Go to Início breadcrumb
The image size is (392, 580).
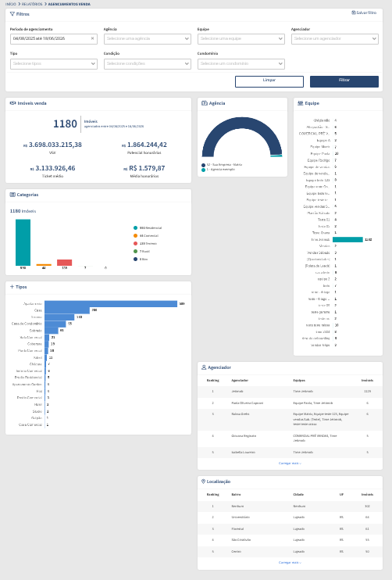pyautogui.click(x=11, y=4)
